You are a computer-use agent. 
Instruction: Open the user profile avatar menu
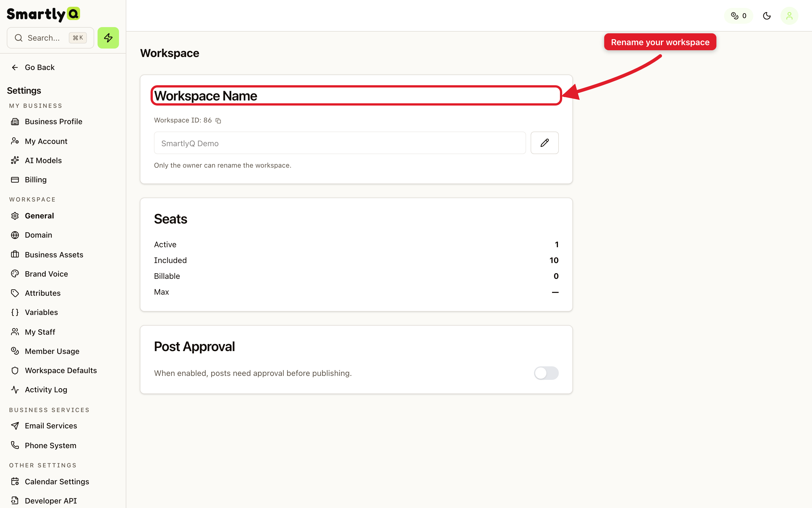pos(789,16)
